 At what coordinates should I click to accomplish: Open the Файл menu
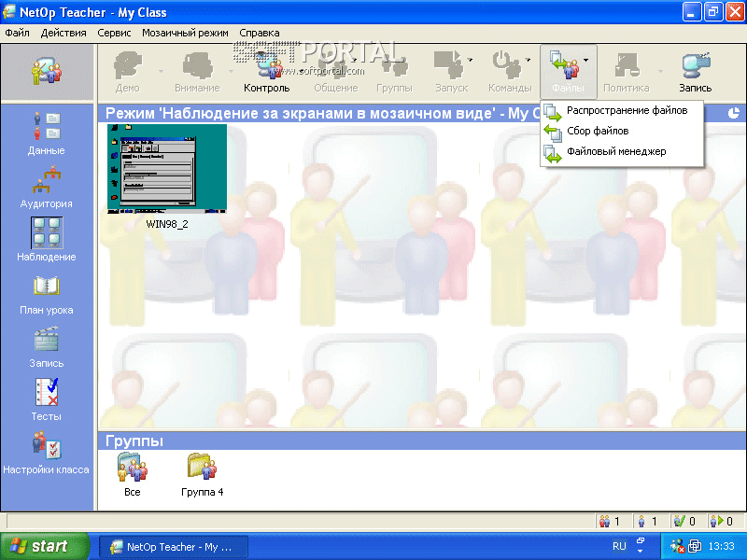[x=17, y=33]
